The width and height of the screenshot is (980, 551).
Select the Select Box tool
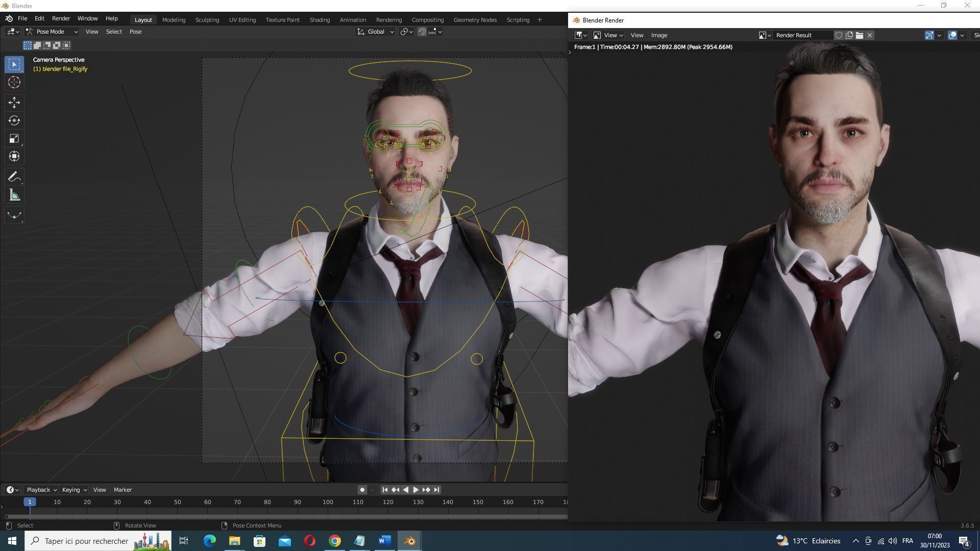14,64
